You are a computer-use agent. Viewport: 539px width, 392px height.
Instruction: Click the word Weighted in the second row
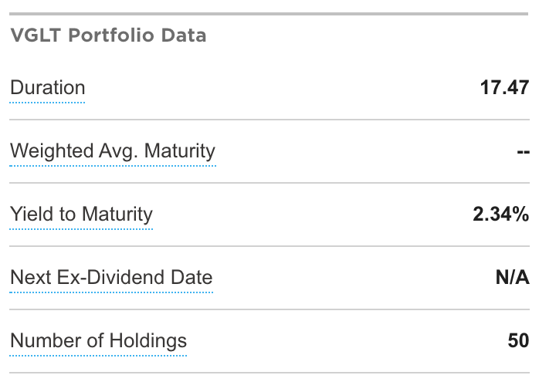[x=52, y=151]
